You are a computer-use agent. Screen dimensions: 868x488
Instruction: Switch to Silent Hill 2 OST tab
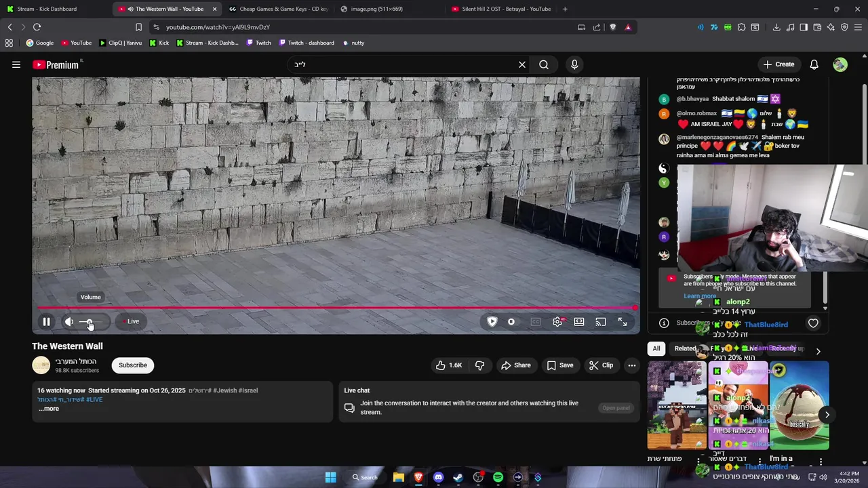(x=500, y=9)
